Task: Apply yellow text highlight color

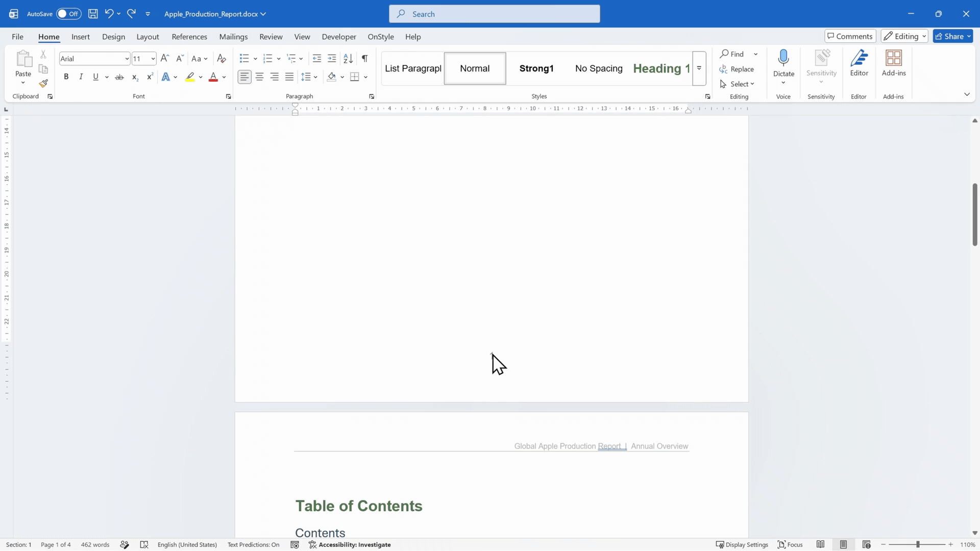Action: tap(190, 77)
